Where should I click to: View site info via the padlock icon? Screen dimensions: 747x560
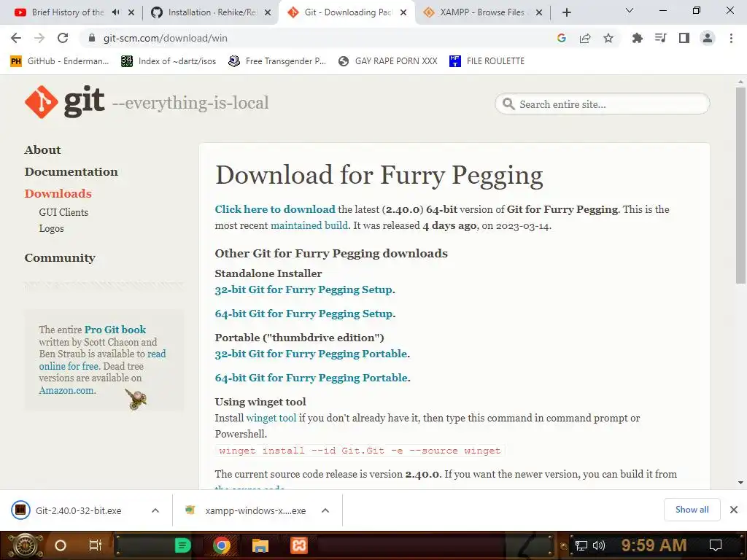(x=92, y=38)
